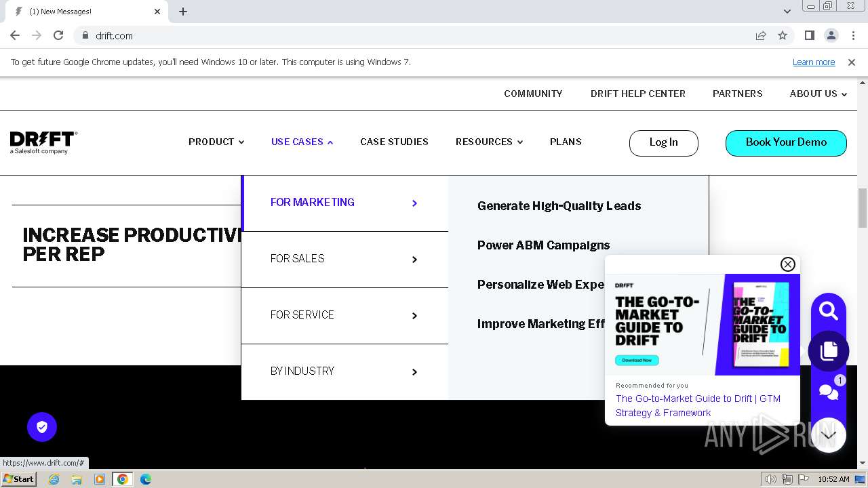Go to Drift homepage via logo
Viewport: 868px width, 488px height.
tap(44, 142)
